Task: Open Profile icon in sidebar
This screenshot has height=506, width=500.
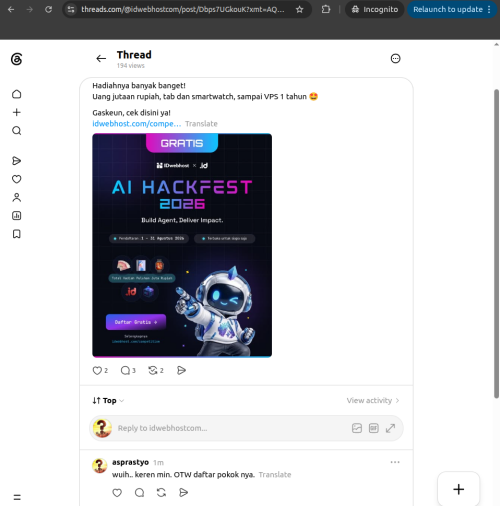Action: click(16, 197)
